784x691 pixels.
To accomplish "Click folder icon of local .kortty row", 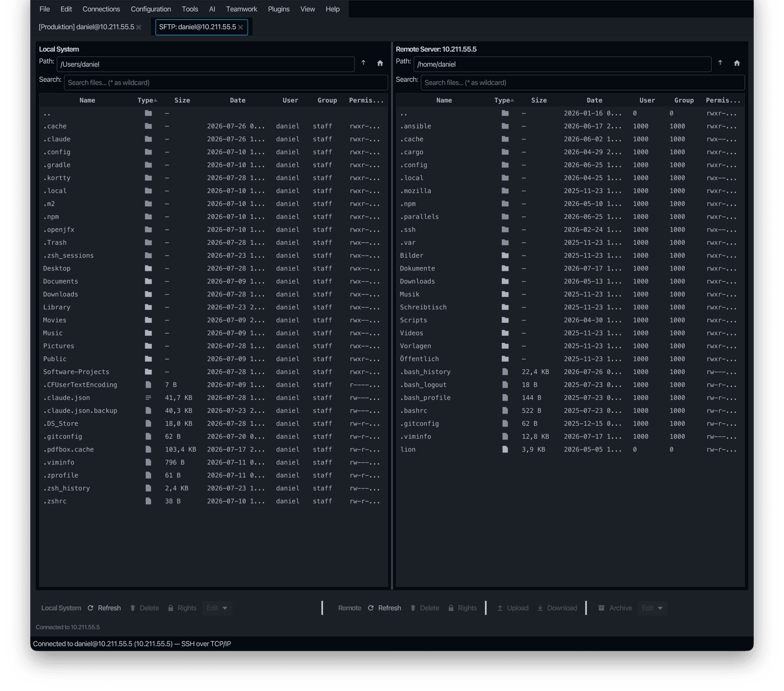I will pos(148,178).
